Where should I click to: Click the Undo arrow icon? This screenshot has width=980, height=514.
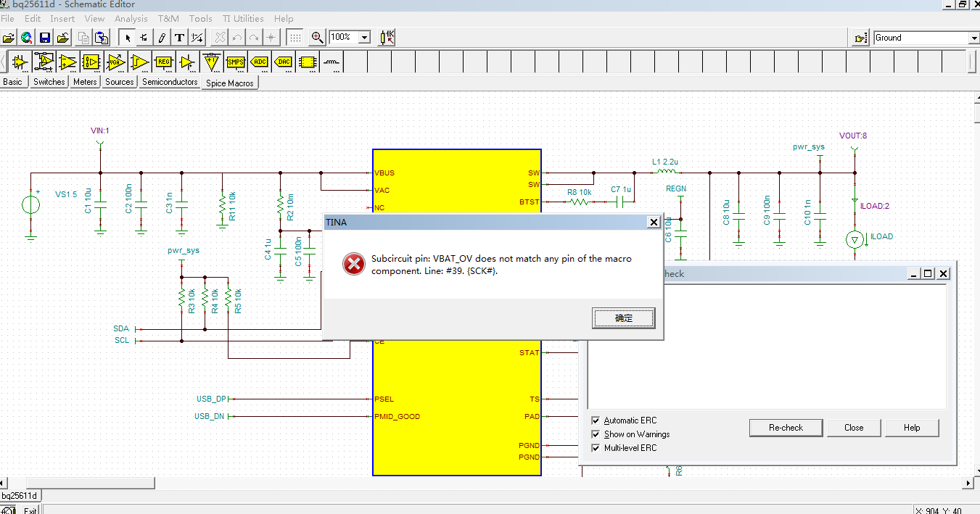[237, 38]
